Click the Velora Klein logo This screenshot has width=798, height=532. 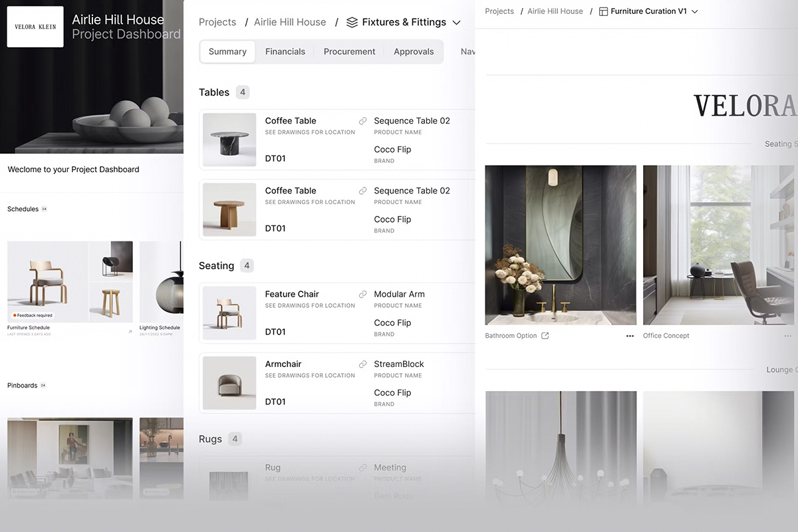[35, 27]
